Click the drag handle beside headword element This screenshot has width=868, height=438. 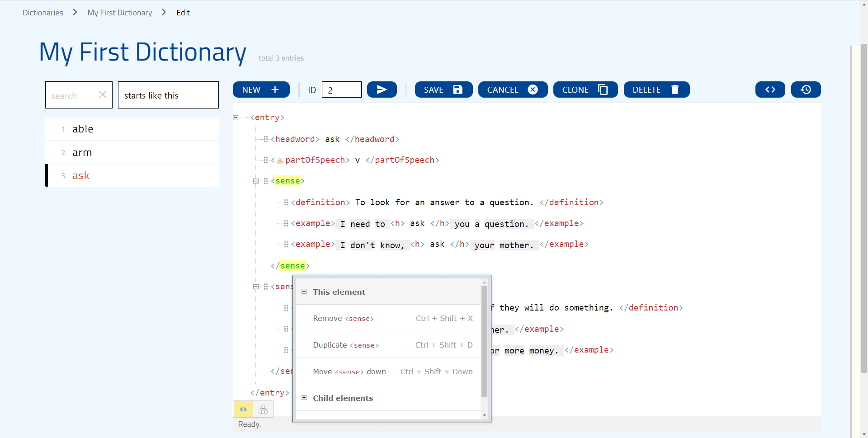tap(266, 139)
